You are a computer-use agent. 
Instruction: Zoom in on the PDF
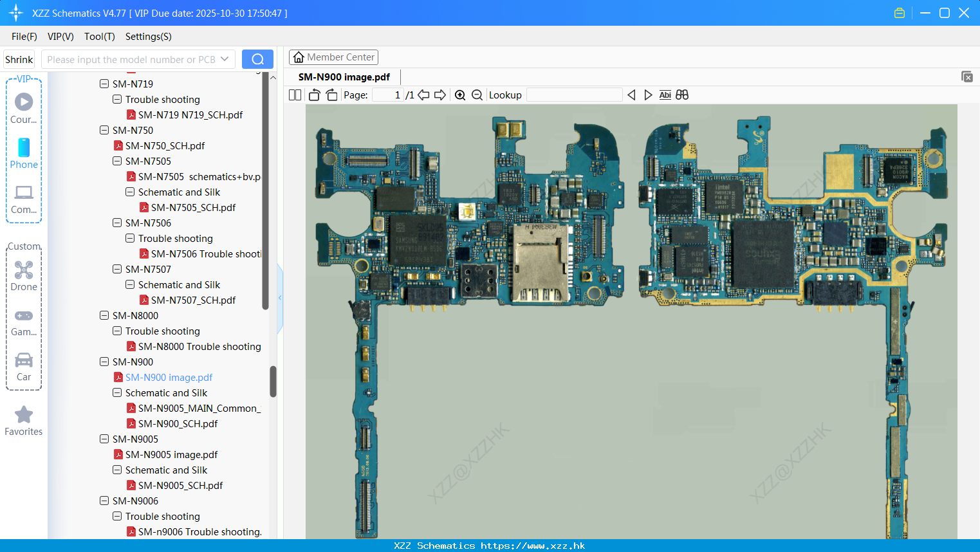click(460, 95)
